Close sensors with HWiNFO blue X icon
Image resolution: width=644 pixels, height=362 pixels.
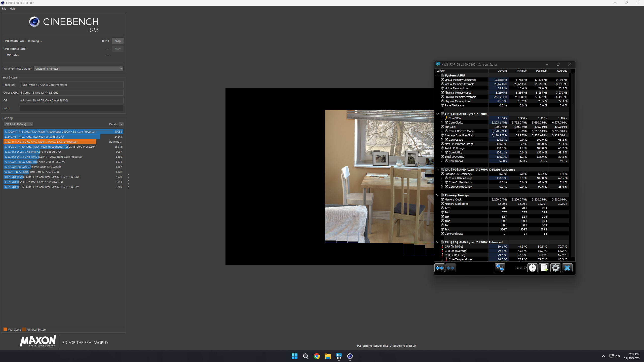pos(567,268)
